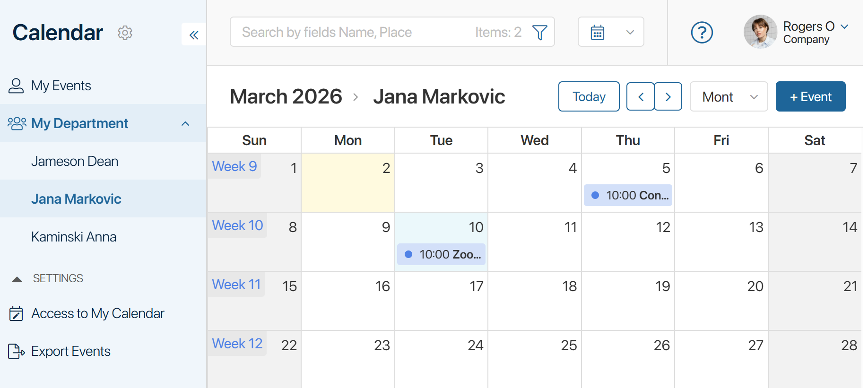868x388 pixels.
Task: Open the help question mark icon
Action: point(702,33)
